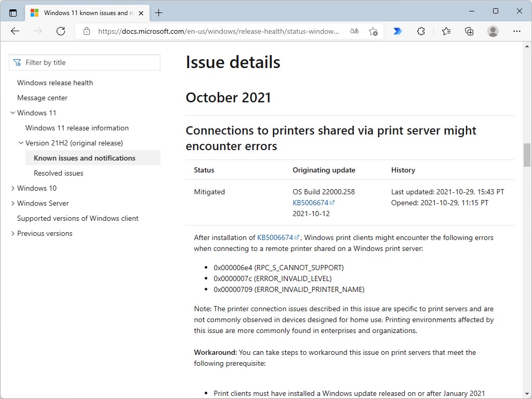Open Collections panel

[x=469, y=31]
